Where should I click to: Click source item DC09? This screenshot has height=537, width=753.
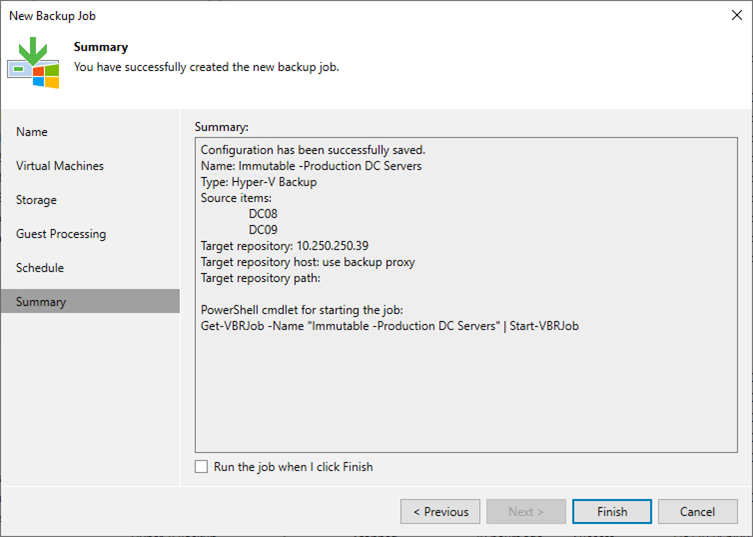point(263,230)
